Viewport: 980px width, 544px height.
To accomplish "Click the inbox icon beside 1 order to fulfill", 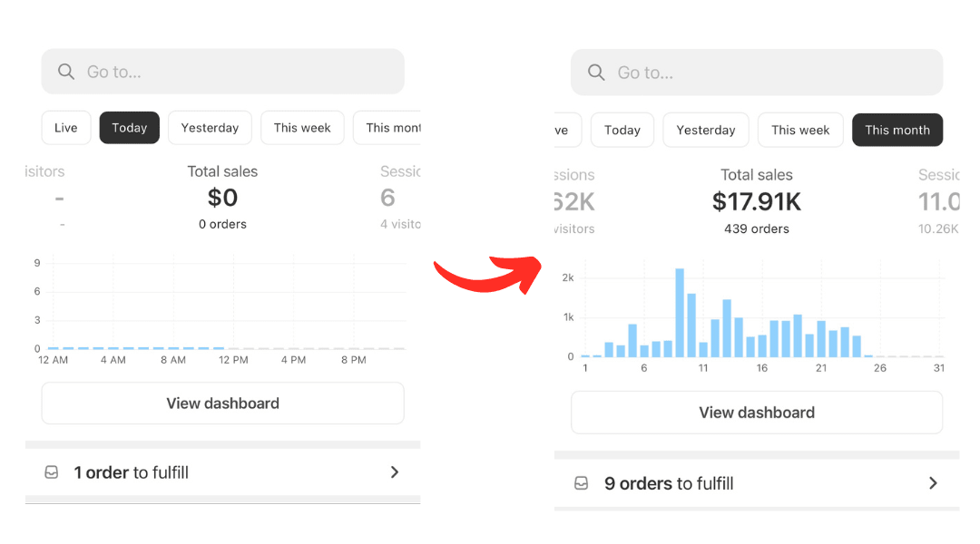I will coord(52,472).
